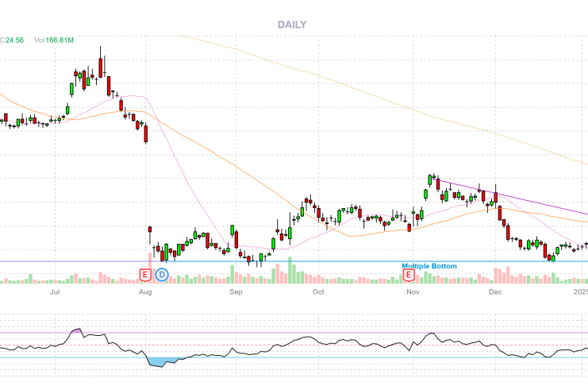The width and height of the screenshot is (588, 386).
Task: Click the Multiple Bottom pattern label
Action: point(429,266)
